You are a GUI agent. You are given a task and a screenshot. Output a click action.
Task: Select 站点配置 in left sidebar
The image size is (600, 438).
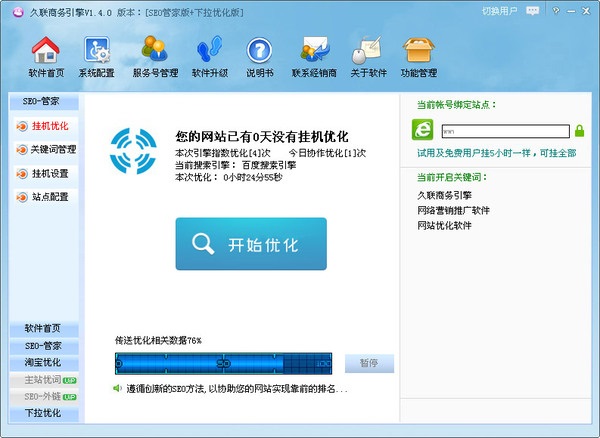coord(46,197)
